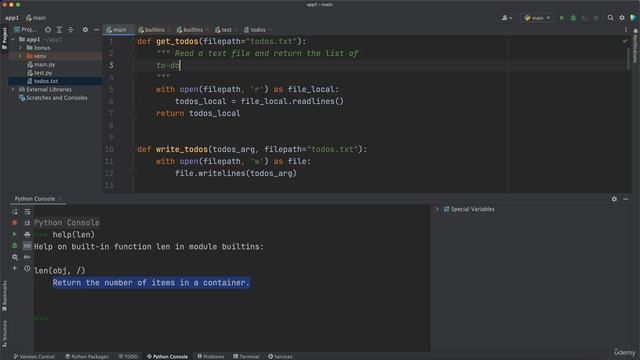This screenshot has width=640, height=360.
Task: Open Services tool window
Action: click(280, 356)
